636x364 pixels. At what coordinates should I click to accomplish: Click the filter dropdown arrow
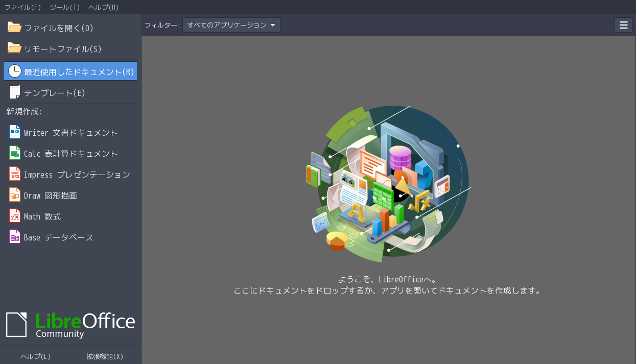pos(274,24)
